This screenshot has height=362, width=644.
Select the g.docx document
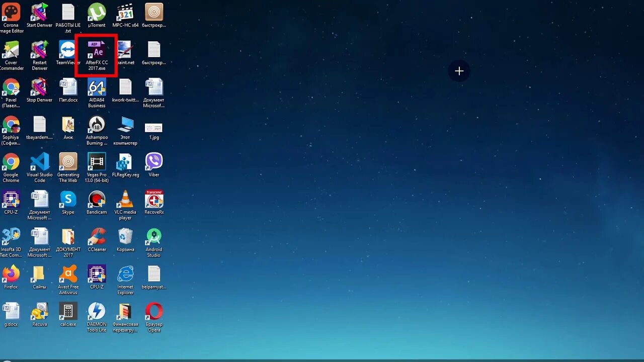click(x=11, y=315)
